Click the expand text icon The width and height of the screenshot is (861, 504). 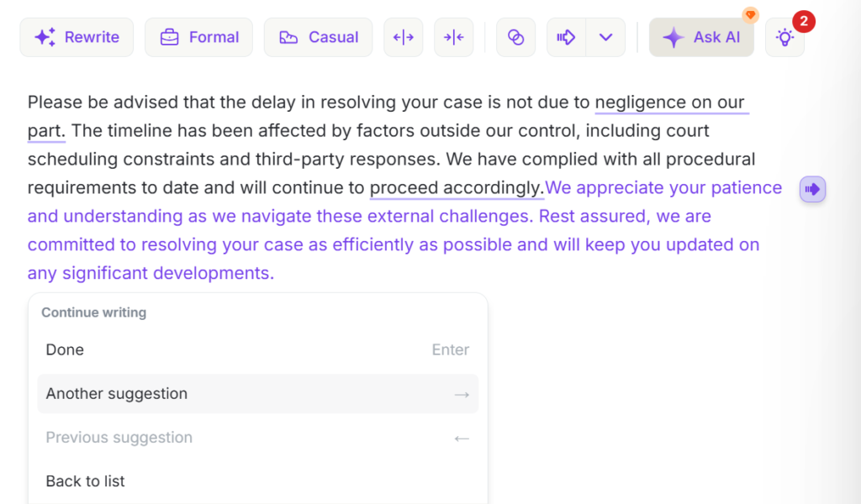coord(404,37)
